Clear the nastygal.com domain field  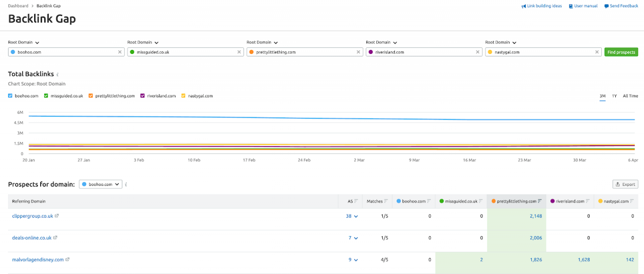point(597,52)
